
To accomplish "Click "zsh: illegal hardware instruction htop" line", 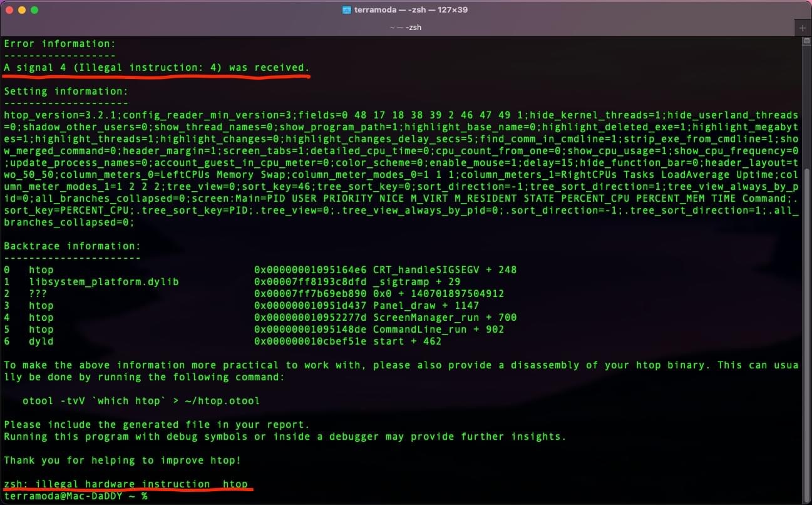I will [x=126, y=484].
